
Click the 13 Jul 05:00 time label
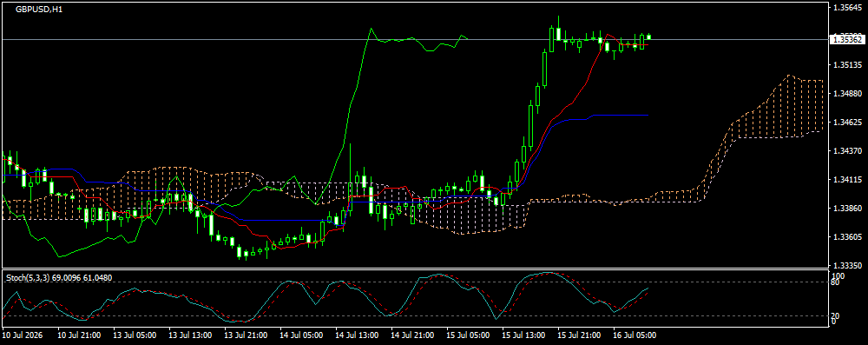pos(135,335)
